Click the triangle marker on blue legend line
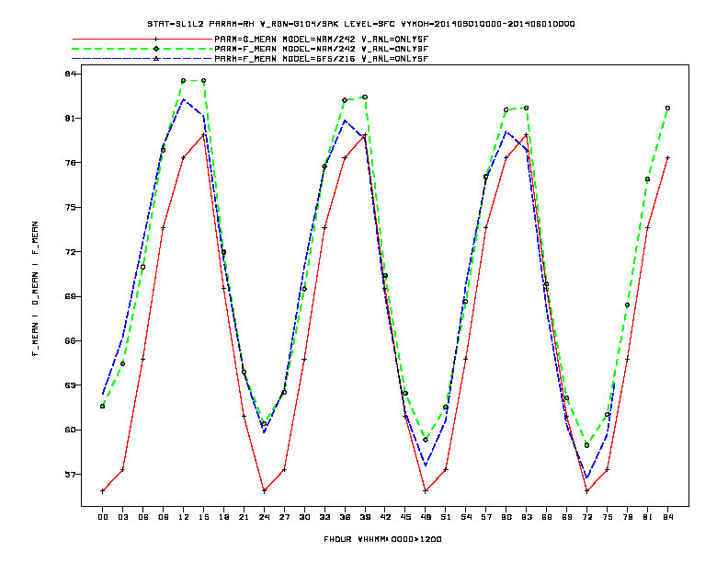This screenshot has width=728, height=563. click(x=156, y=59)
